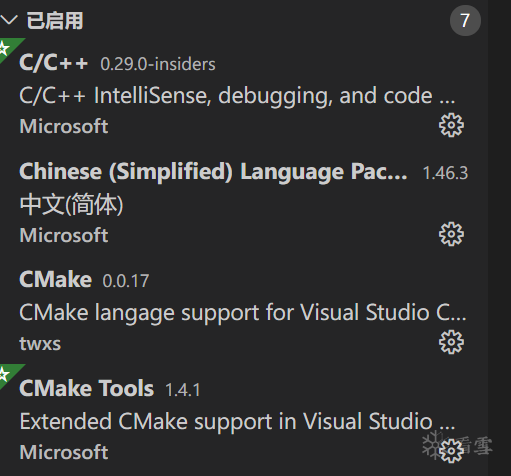
Task: Click the 0.29.0-insiders version label
Action: pyautogui.click(x=158, y=64)
